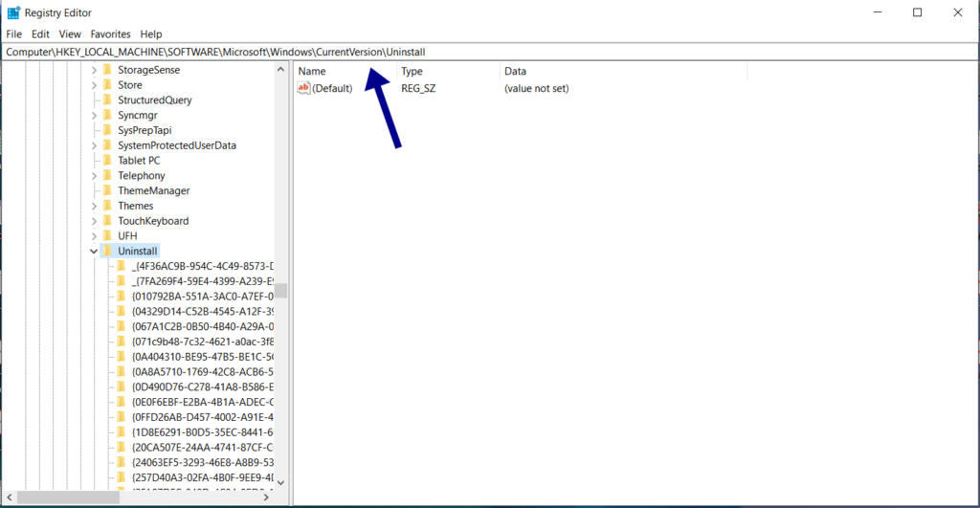Click the SysPrepTapi key folder icon
980x508 pixels.
107,130
